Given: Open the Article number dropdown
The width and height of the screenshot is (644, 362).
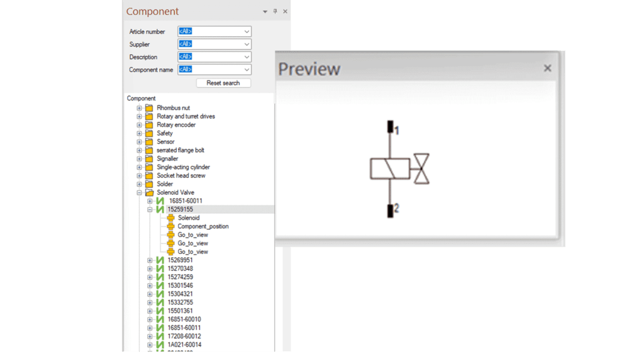Looking at the screenshot, I should pos(247,31).
